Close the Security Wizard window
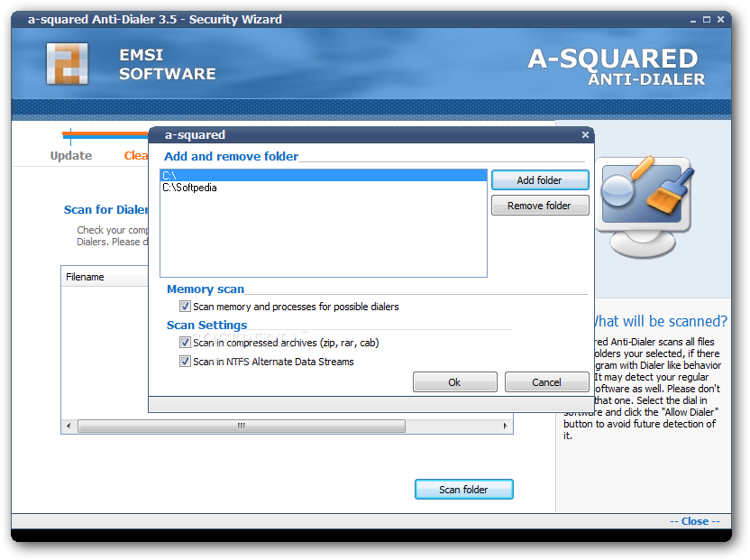 (x=721, y=20)
